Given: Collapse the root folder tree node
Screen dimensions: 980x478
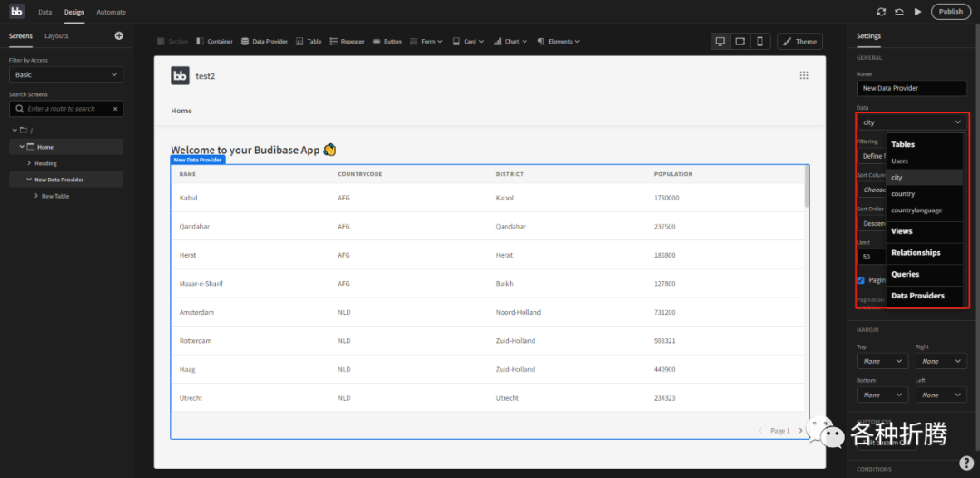Looking at the screenshot, I should (15, 130).
